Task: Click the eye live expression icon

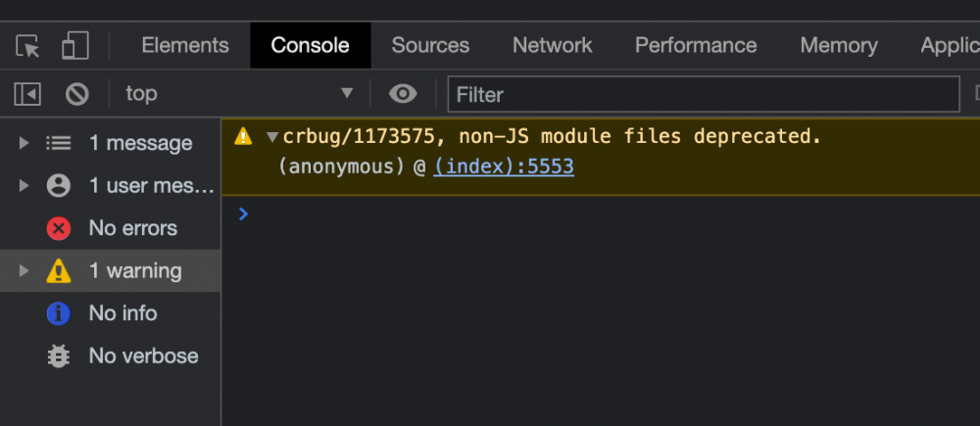Action: click(402, 94)
